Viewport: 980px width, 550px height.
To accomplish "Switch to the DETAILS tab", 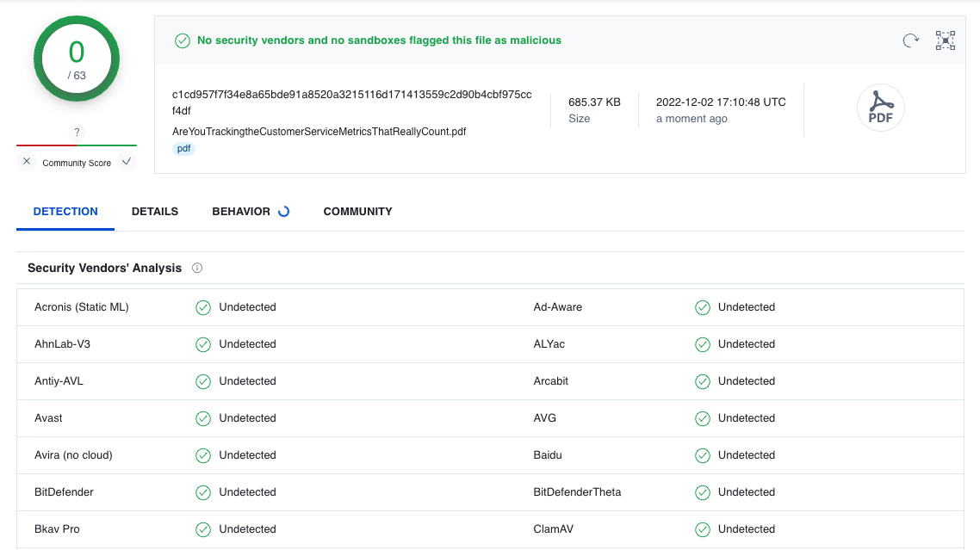I will click(x=155, y=212).
